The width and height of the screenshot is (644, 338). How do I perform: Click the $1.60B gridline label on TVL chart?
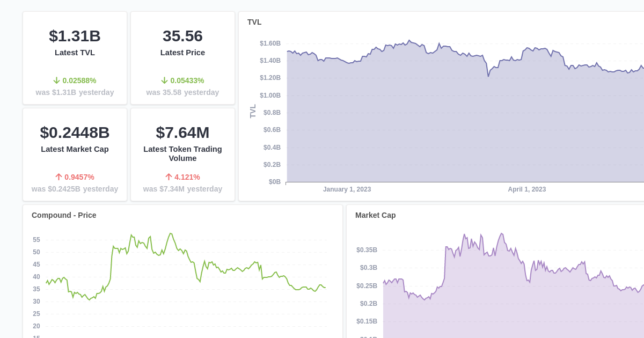pyautogui.click(x=270, y=43)
